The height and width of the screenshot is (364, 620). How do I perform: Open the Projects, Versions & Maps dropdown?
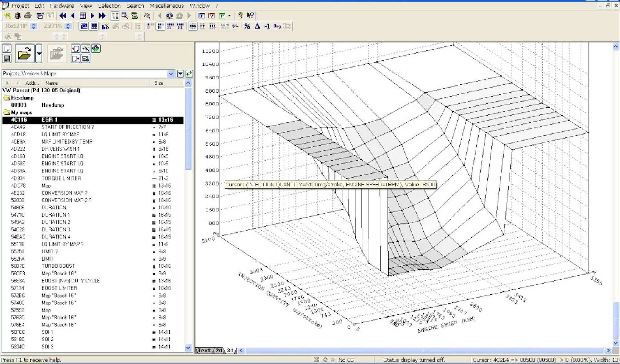170,73
